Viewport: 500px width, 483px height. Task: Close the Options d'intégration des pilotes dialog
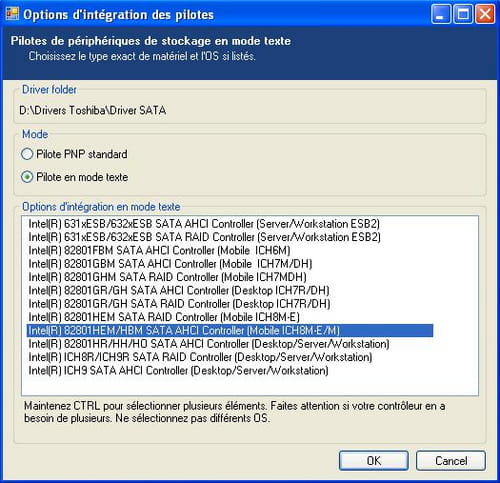point(485,14)
